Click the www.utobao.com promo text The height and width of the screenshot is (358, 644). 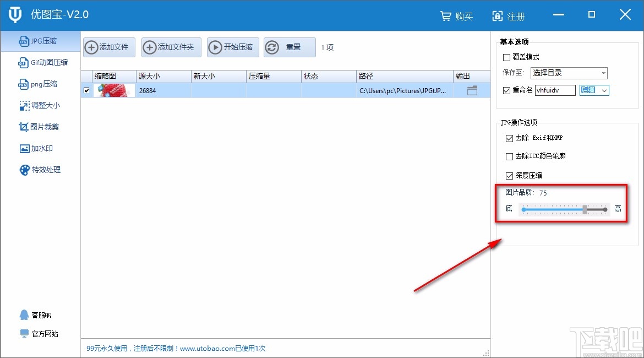[207, 349]
